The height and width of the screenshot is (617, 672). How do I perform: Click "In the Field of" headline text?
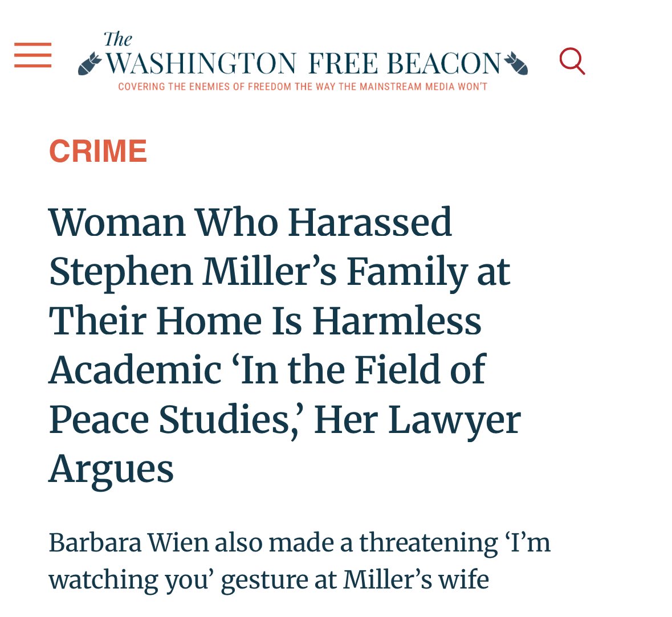click(x=362, y=370)
